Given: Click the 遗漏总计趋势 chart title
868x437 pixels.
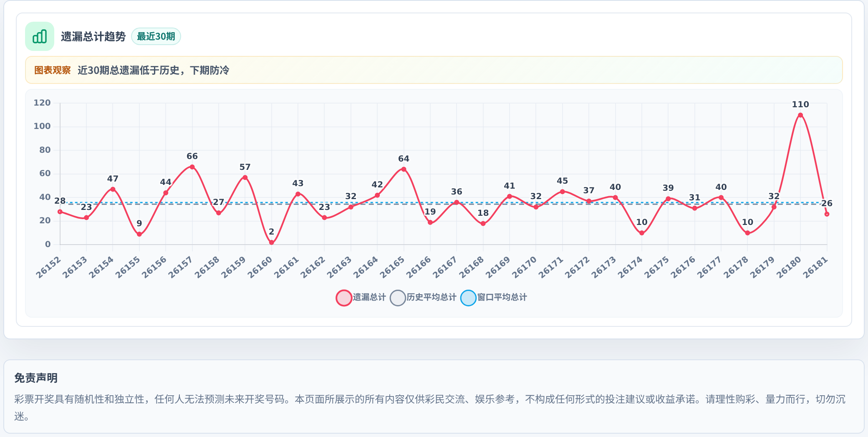Looking at the screenshot, I should click(x=93, y=37).
